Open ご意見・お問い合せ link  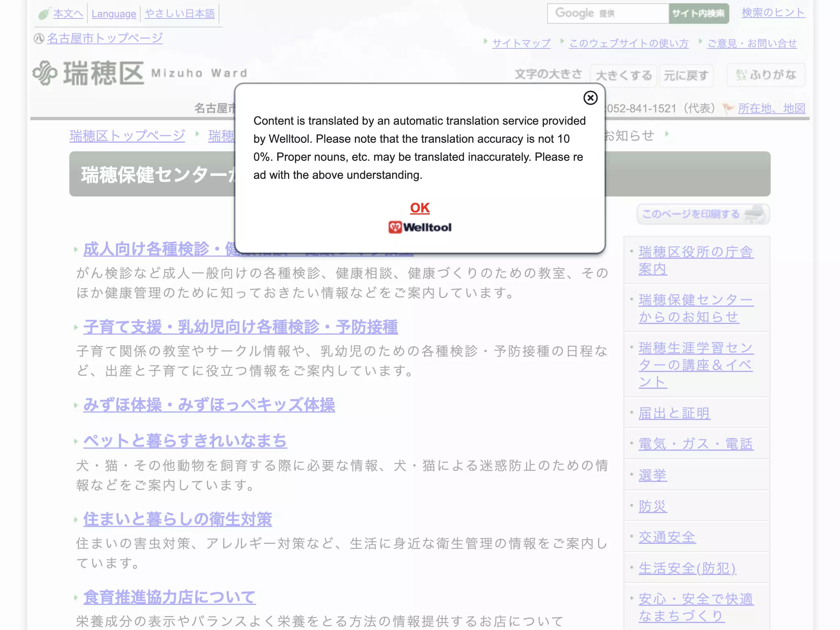coord(752,43)
